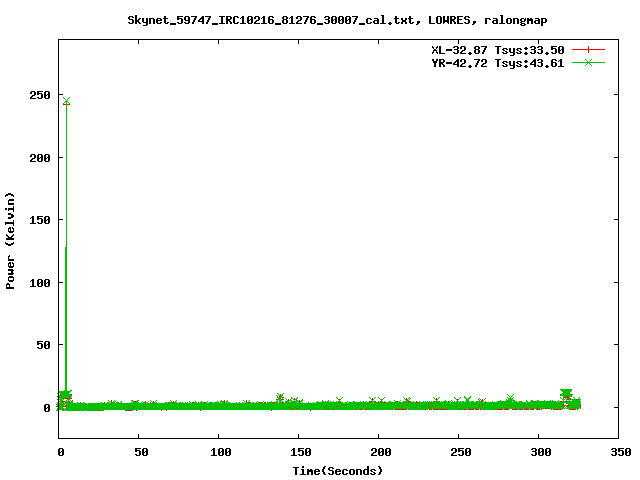Click the Time(Seconds) x-axis label
This screenshot has width=640, height=480.
click(338, 471)
